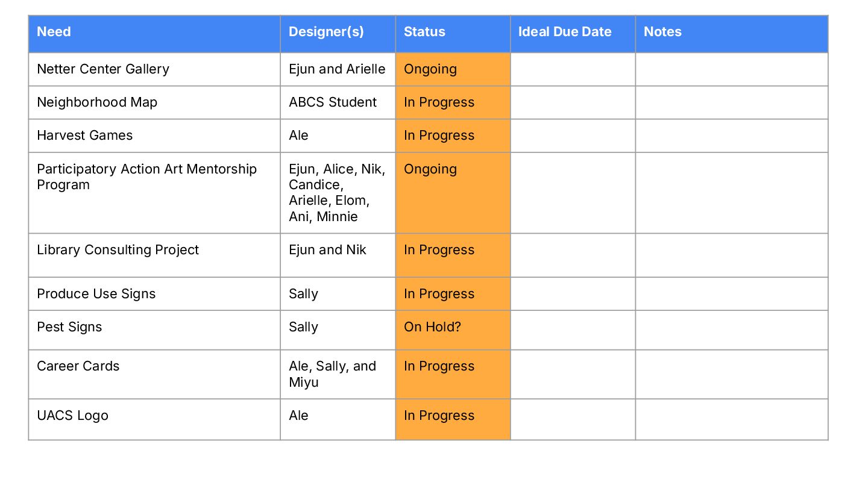
Task: Click the Library Consulting Project cell
Action: 118,250
